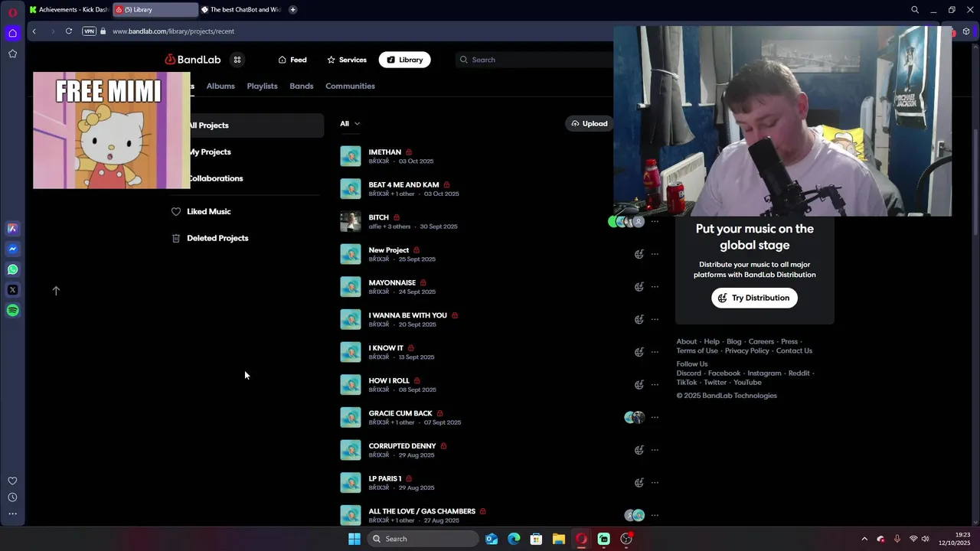Viewport: 980px width, 551px height.
Task: Click collaborator avatars on GRACIE CUM BACK row
Action: coord(635,417)
